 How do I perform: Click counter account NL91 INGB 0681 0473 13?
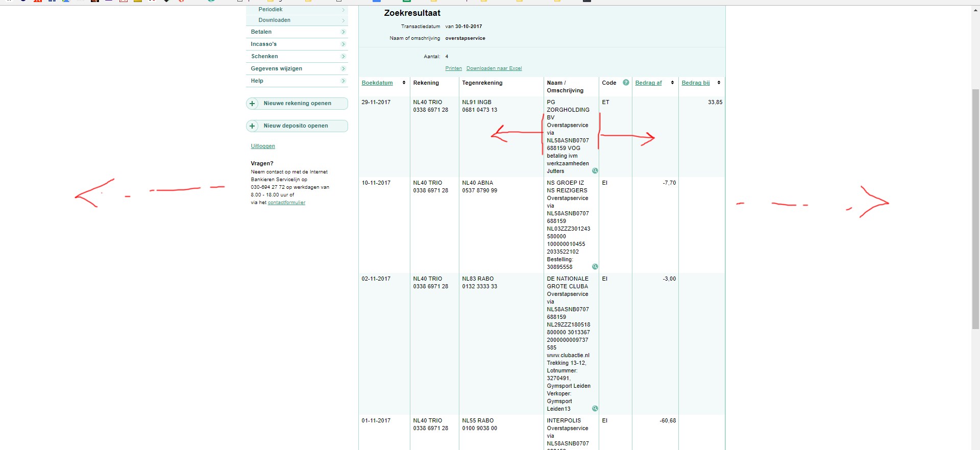(480, 106)
